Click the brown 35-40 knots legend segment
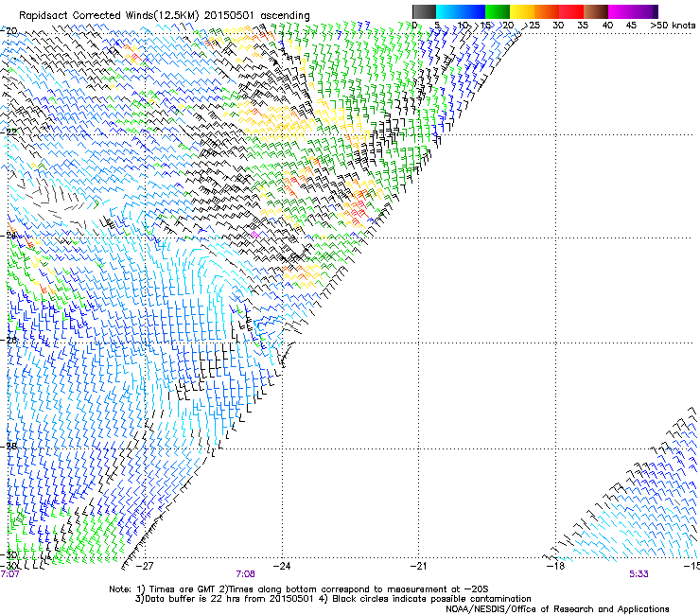Image resolution: width=700 pixels, height=615 pixels. [x=596, y=11]
